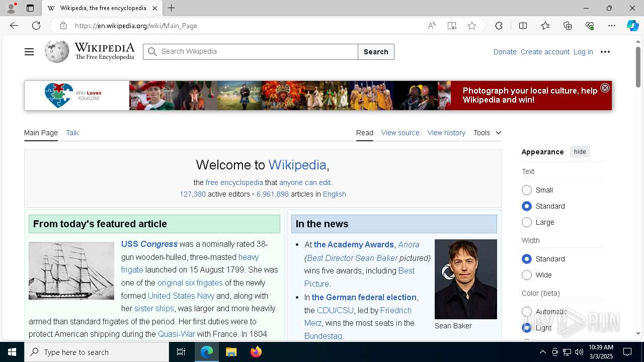Open the View history tab
The image size is (644, 362).
(446, 133)
